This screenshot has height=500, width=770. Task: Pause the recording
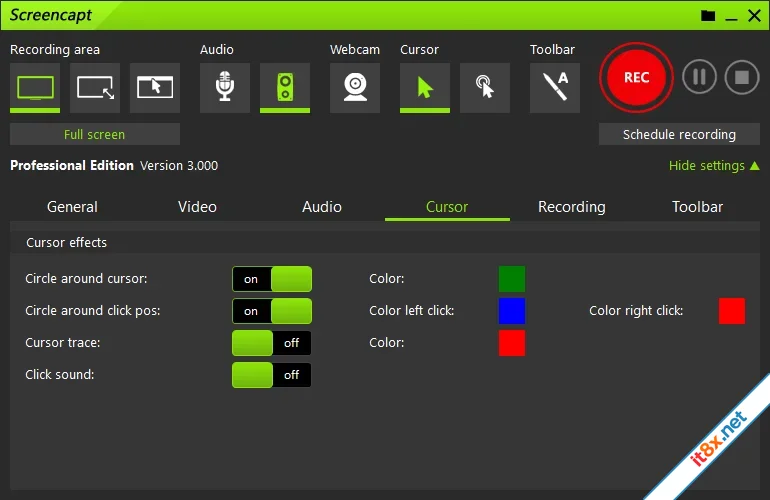(x=699, y=77)
